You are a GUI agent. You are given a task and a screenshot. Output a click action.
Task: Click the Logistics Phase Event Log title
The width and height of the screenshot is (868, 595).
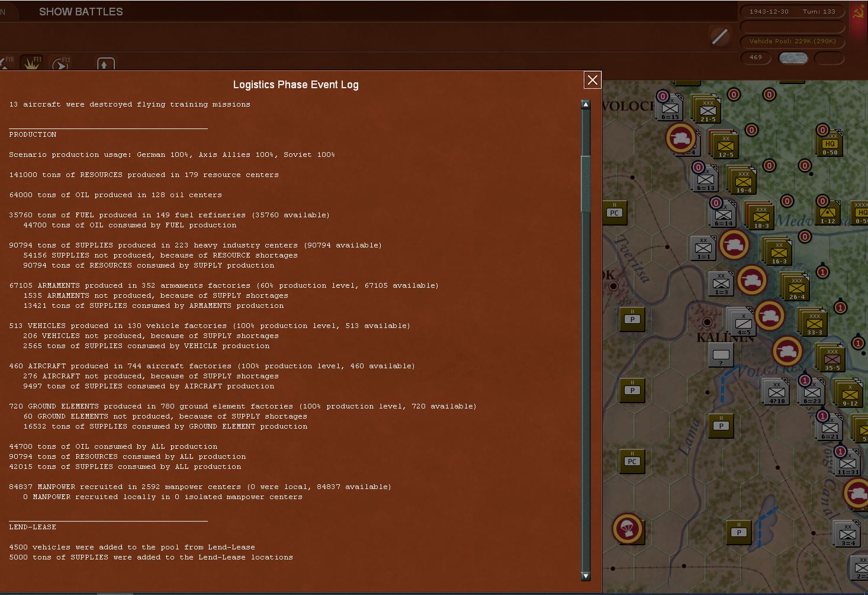click(295, 85)
